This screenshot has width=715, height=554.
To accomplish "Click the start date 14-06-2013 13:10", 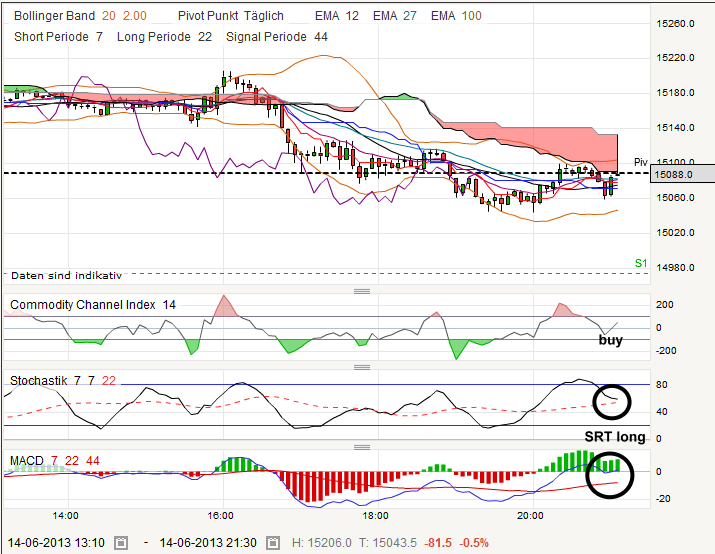I will pos(56,543).
